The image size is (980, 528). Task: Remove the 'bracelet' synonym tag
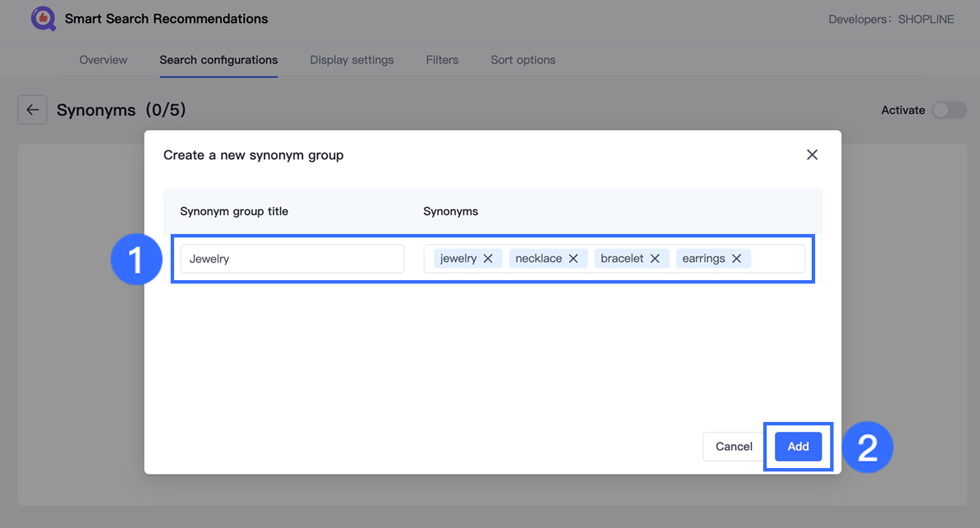pos(655,259)
